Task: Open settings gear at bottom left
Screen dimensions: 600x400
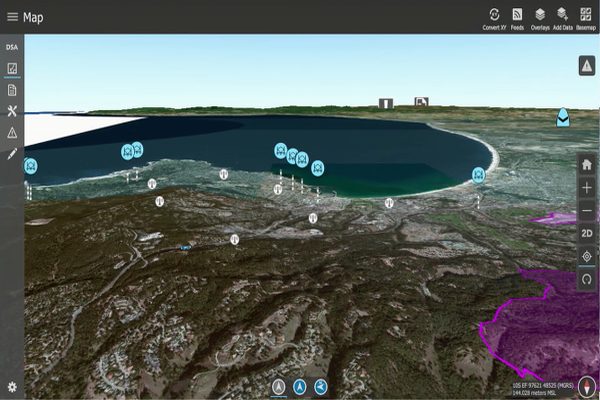Action: point(12,387)
